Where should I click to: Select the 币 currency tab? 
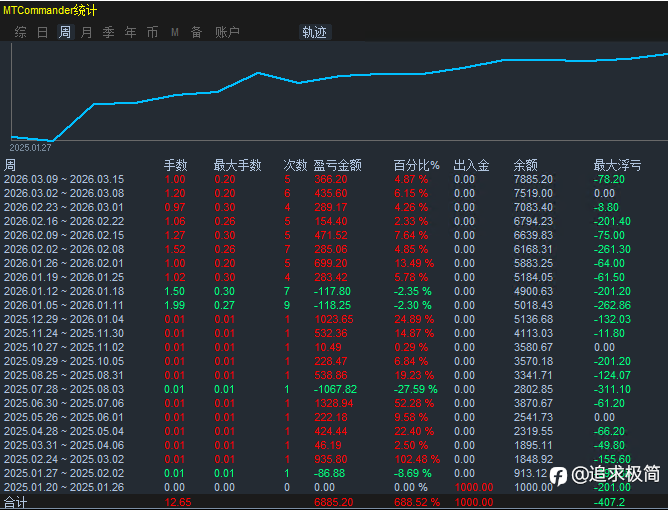click(153, 32)
